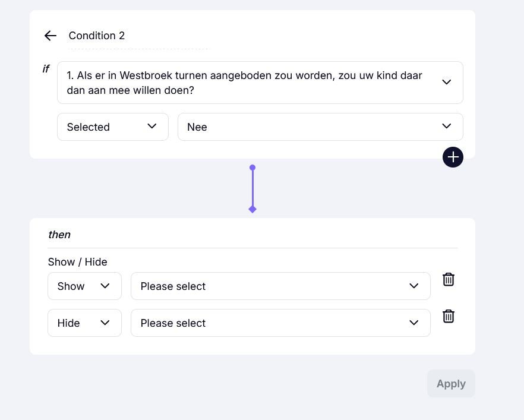Open the Show action type dropdown
This screenshot has width=524, height=420.
(84, 286)
